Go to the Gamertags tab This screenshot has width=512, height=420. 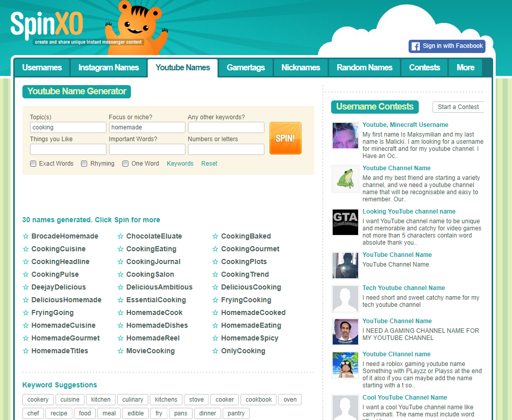click(246, 68)
